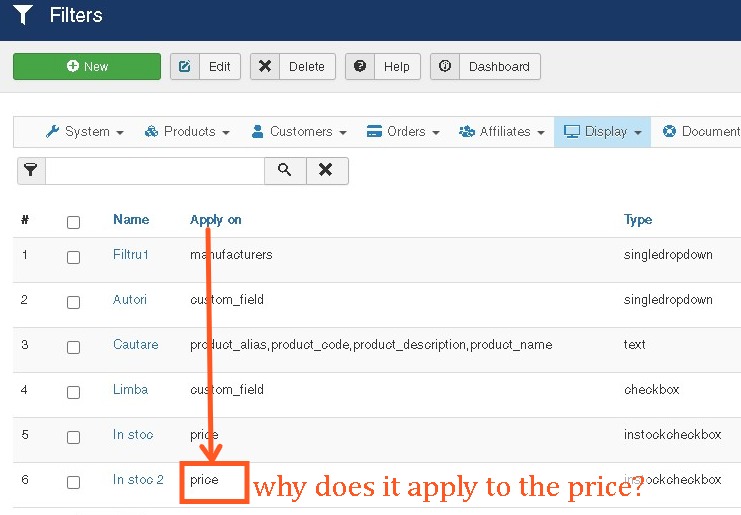Check the box for Filtru1 row

click(x=73, y=258)
